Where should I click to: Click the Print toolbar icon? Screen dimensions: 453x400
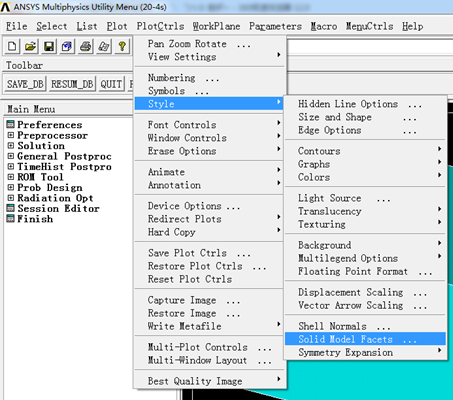(85, 46)
